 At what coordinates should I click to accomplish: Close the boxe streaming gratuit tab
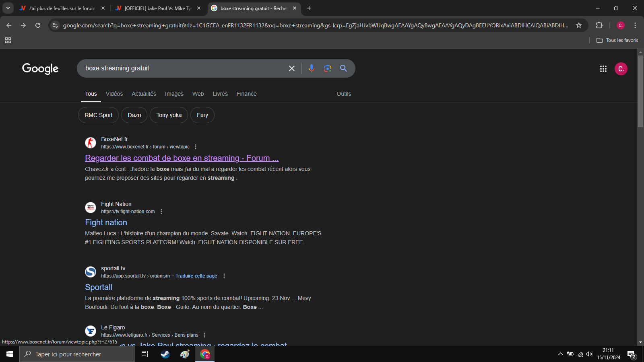(295, 8)
